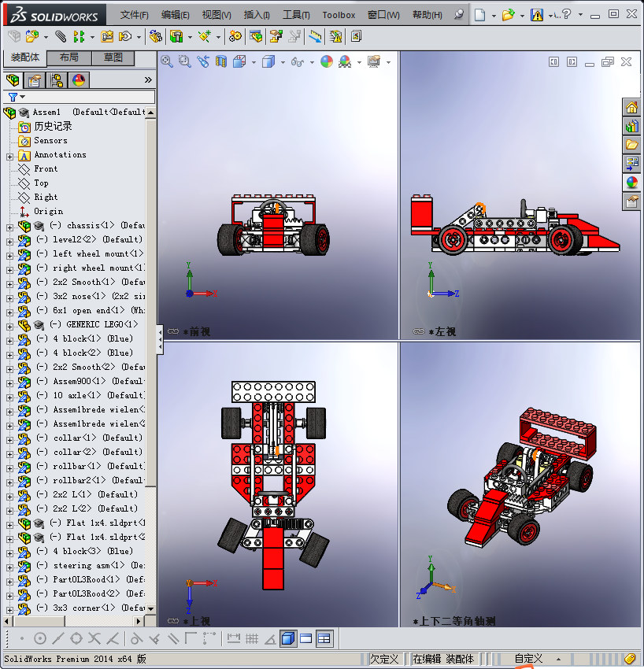
Task: Open the 文件(F) menu
Action: (x=135, y=15)
